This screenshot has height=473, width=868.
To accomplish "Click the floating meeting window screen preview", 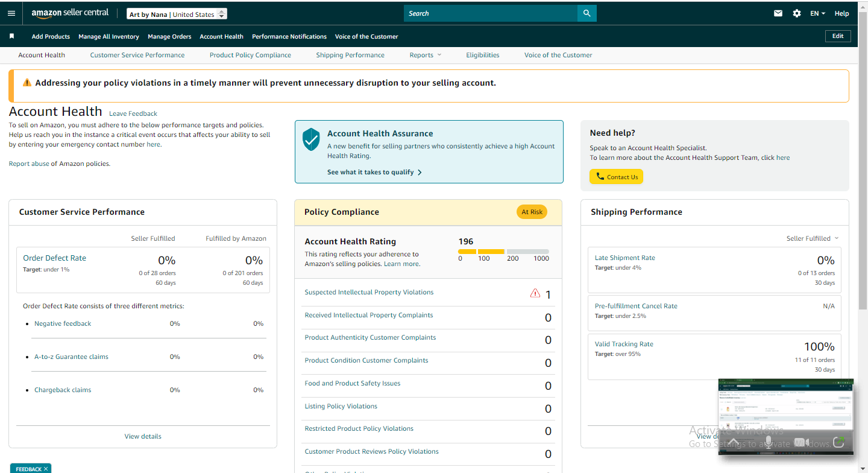I will (786, 404).
